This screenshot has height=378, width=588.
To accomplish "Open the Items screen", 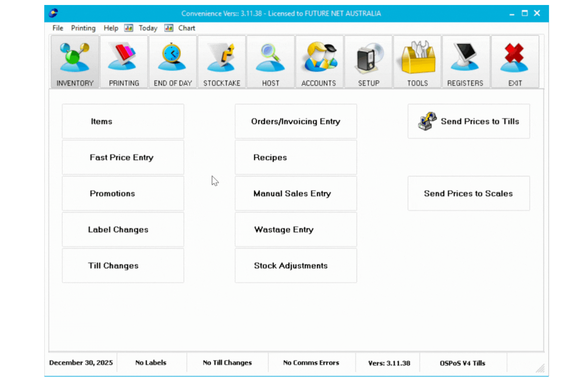I will [x=123, y=121].
